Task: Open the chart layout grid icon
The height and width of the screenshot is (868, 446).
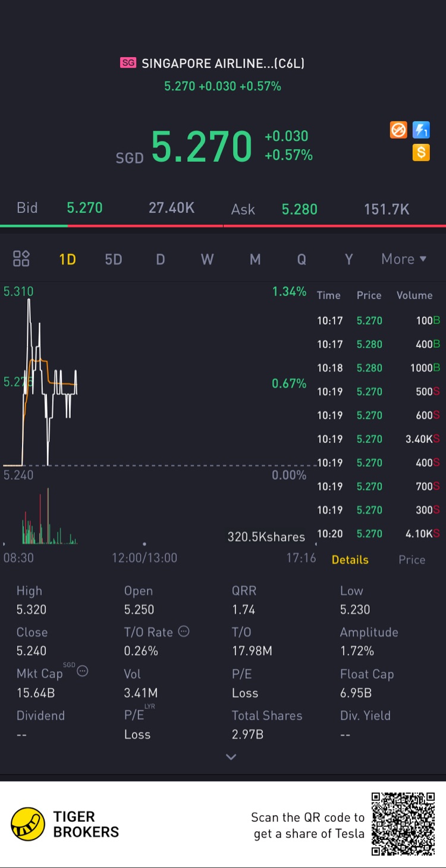Action: (x=21, y=259)
